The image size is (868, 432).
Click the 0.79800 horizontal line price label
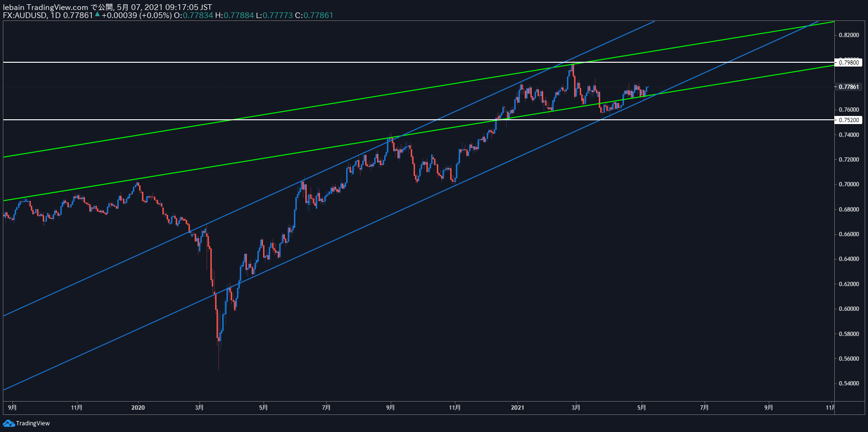point(849,62)
